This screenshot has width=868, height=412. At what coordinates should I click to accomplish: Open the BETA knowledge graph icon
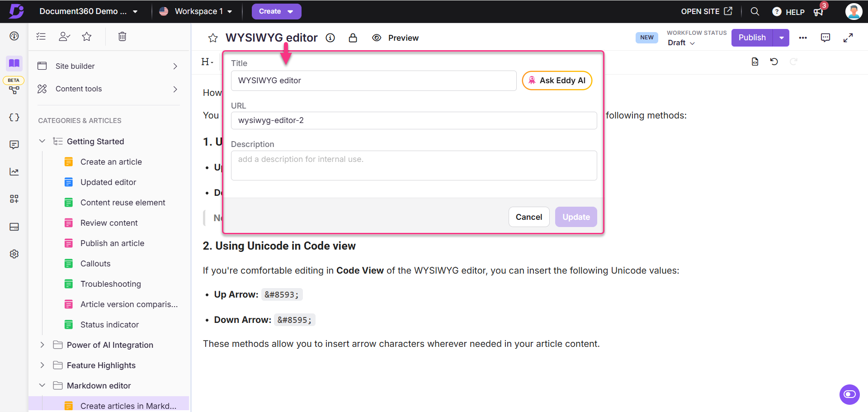(x=14, y=90)
